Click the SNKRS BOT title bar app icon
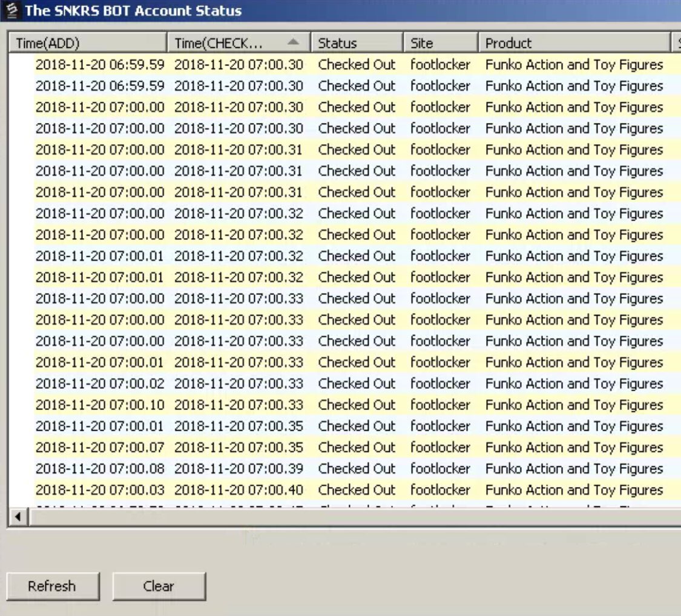This screenshot has height=616, width=681. pyautogui.click(x=12, y=11)
